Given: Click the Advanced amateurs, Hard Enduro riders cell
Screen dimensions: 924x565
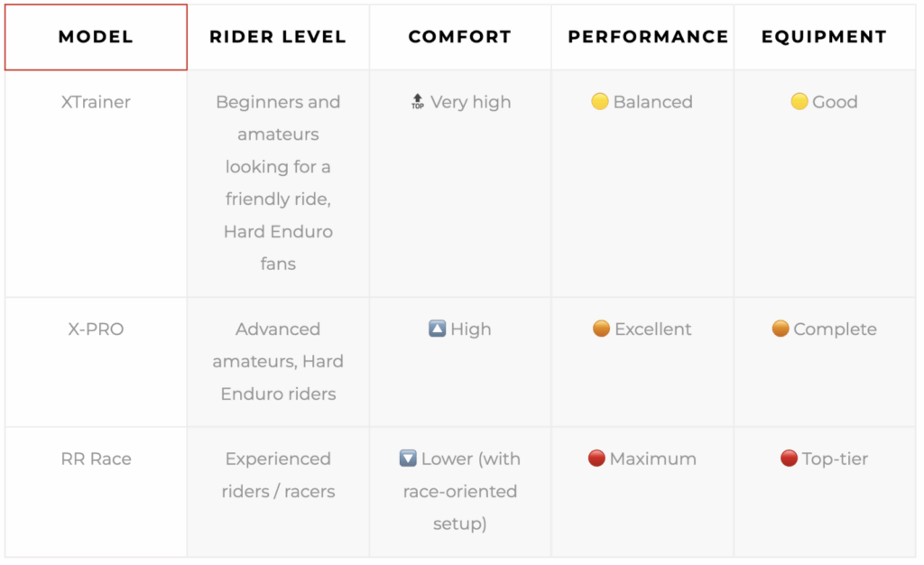Looking at the screenshot, I should (x=278, y=362).
